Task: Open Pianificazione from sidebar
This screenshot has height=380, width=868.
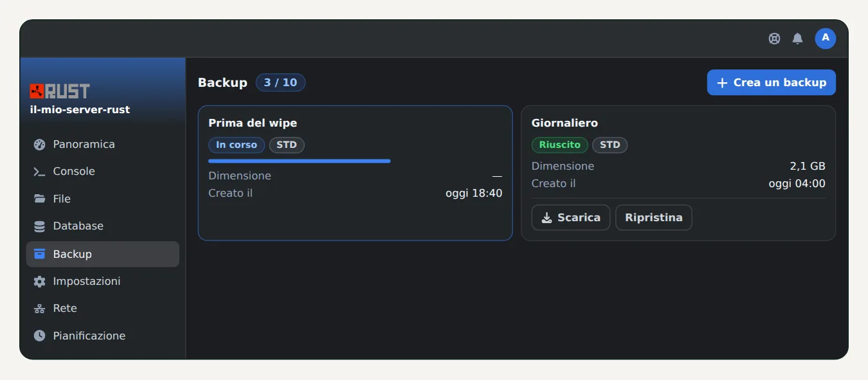Action: [x=103, y=336]
